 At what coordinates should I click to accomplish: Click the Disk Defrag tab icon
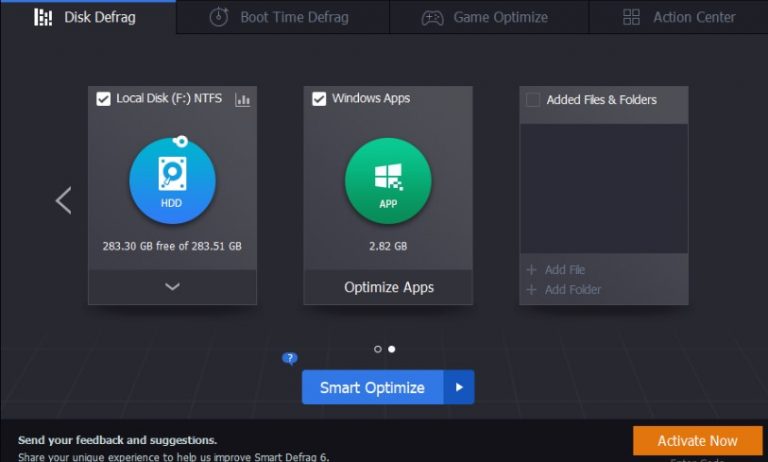[43, 17]
